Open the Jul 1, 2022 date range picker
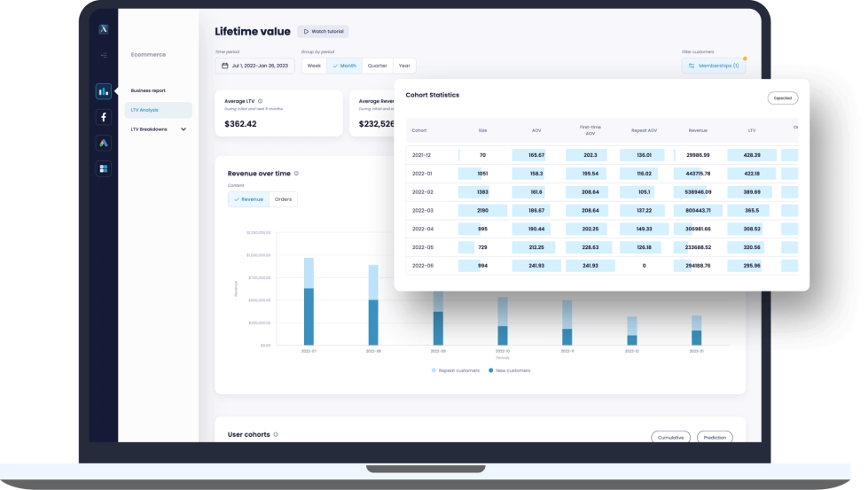Screen dimensions: 868x490 (x=254, y=66)
